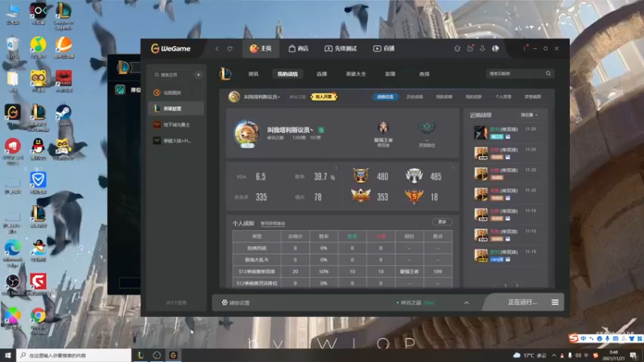Open the user avatar icon in title bar

[496, 48]
